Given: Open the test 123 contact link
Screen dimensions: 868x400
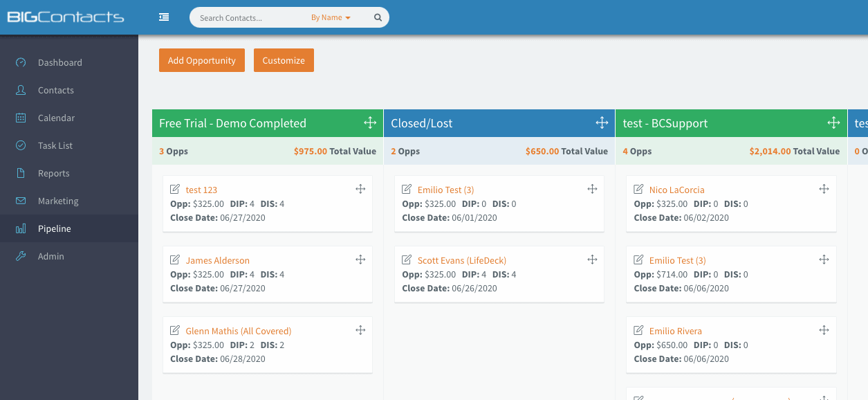Looking at the screenshot, I should tap(201, 190).
